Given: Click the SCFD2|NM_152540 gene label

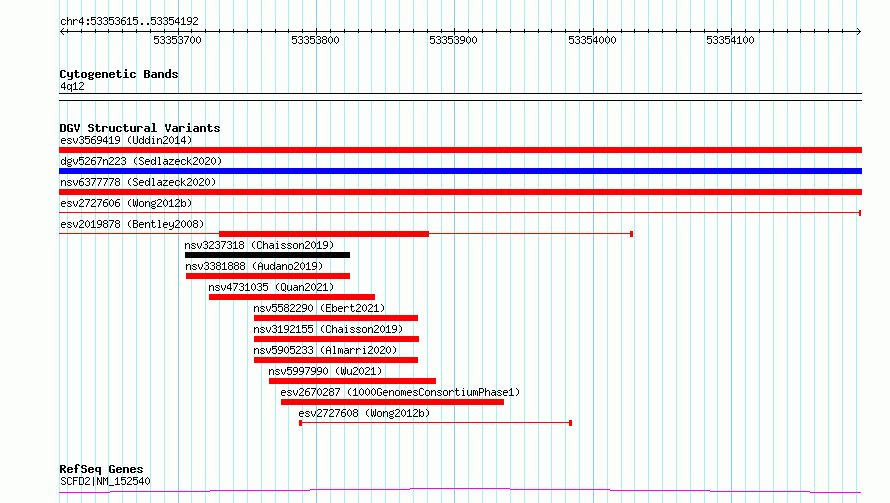Looking at the screenshot, I should 106,481.
